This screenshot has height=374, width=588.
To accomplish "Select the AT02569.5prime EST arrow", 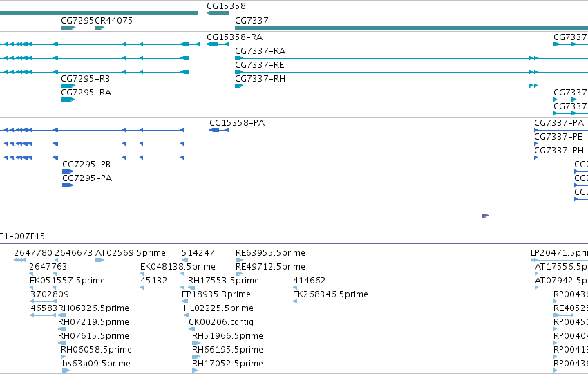I will 99,260.
